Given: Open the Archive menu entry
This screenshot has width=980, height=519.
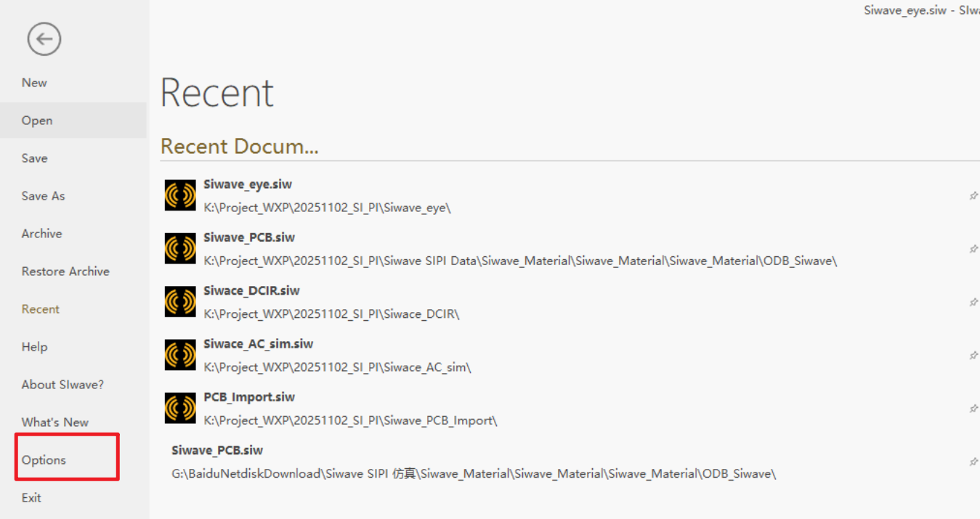Looking at the screenshot, I should pyautogui.click(x=41, y=234).
